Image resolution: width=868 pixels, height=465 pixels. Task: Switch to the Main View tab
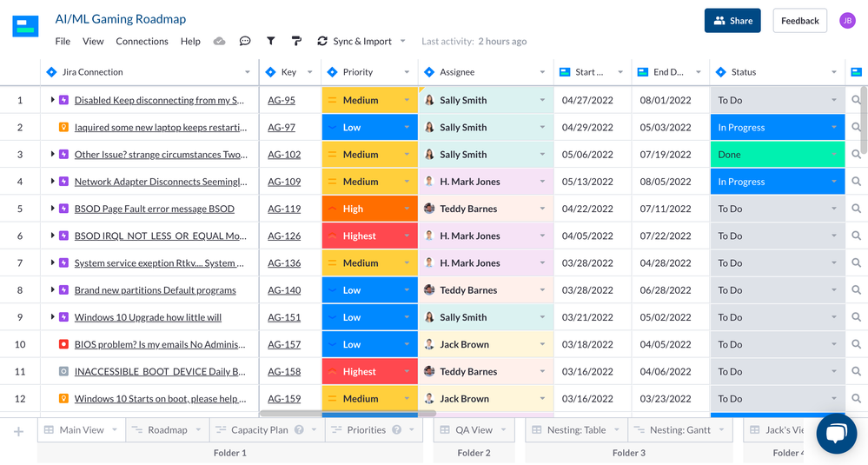[82, 429]
